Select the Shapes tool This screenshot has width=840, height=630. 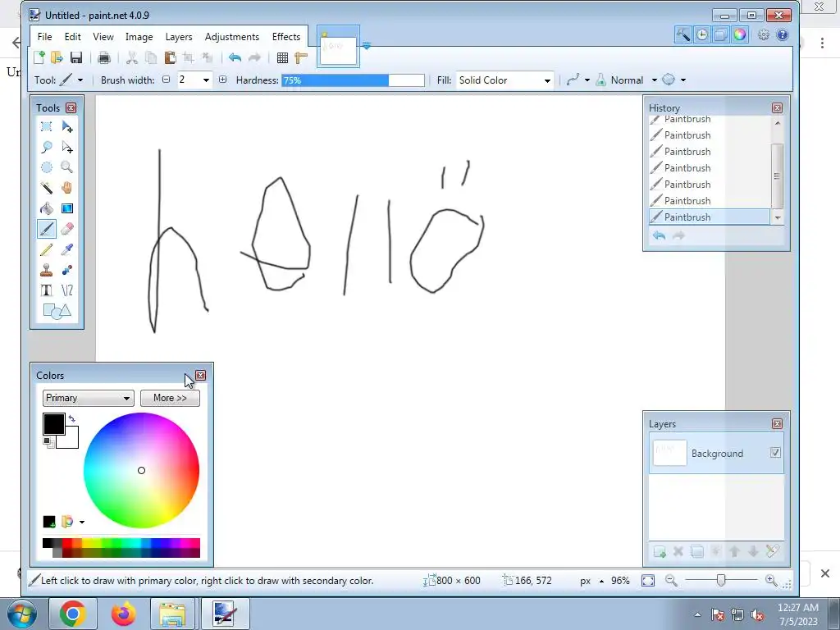click(57, 311)
